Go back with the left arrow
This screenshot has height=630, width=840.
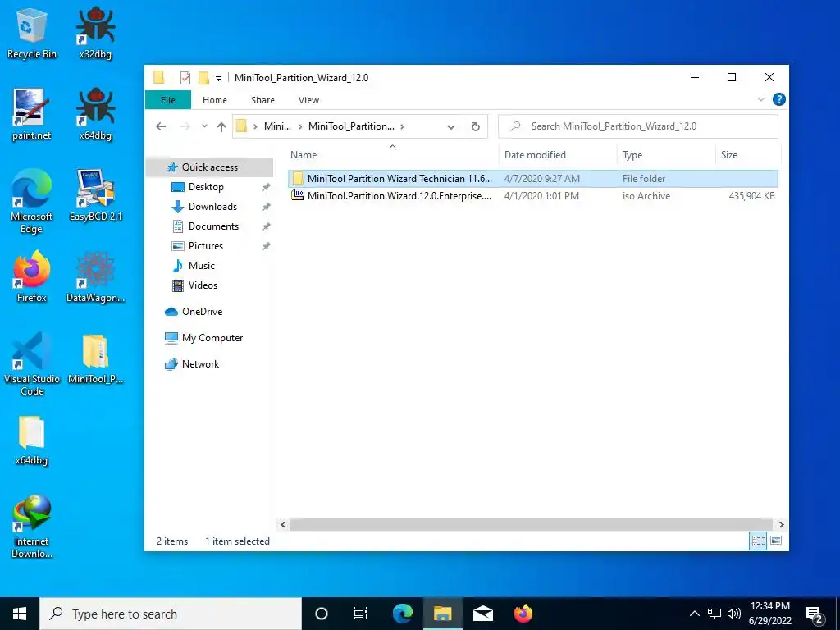pos(161,126)
